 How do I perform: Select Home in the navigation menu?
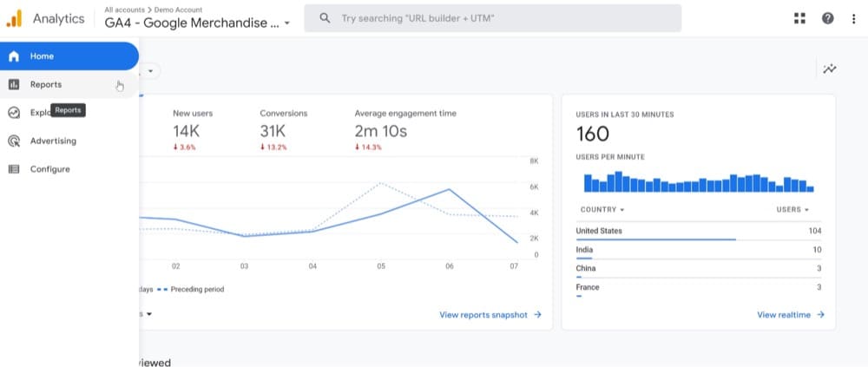69,56
